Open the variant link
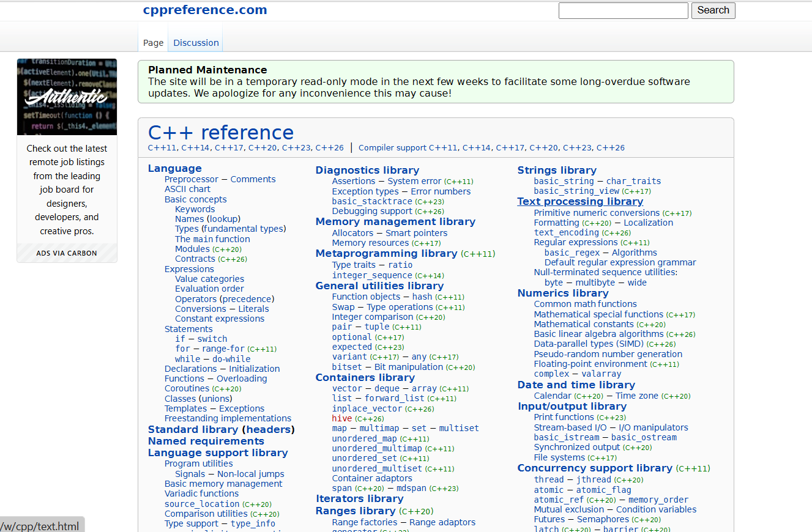Viewport: 812px width, 532px height. click(349, 357)
